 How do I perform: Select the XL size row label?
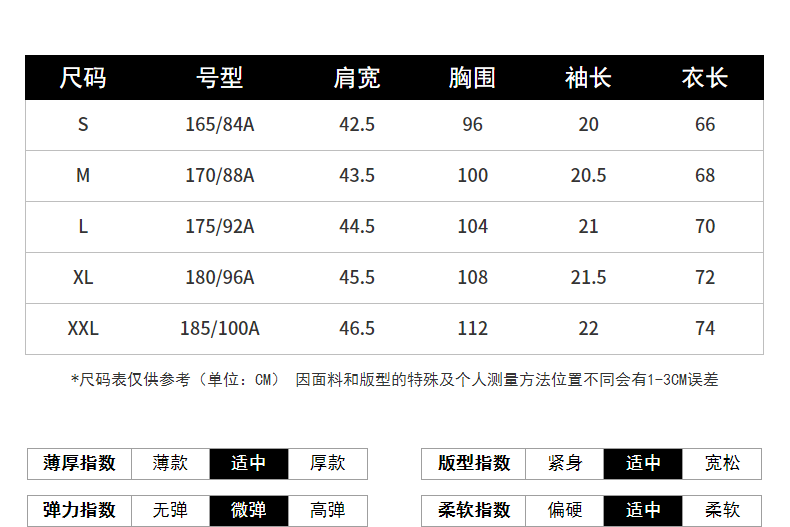tap(83, 278)
